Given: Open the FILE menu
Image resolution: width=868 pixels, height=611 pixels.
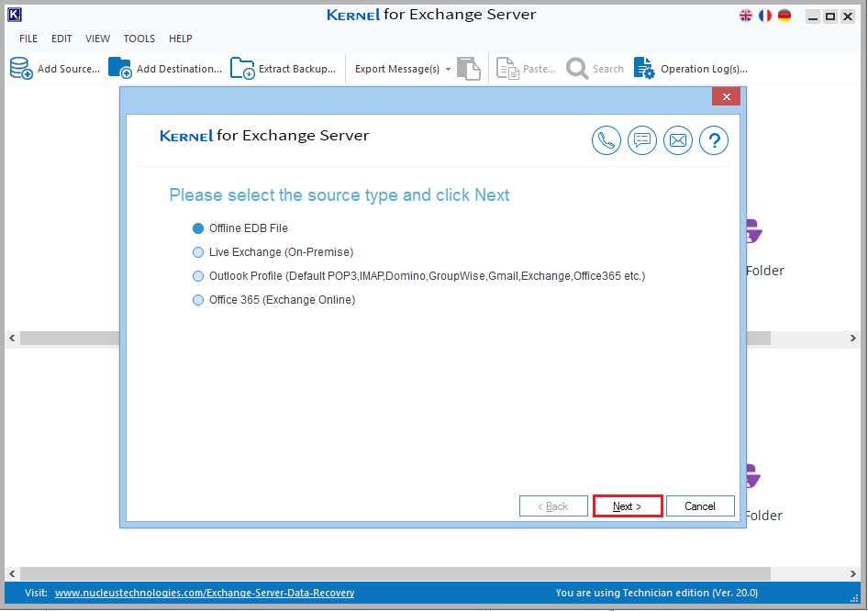Looking at the screenshot, I should (x=28, y=39).
